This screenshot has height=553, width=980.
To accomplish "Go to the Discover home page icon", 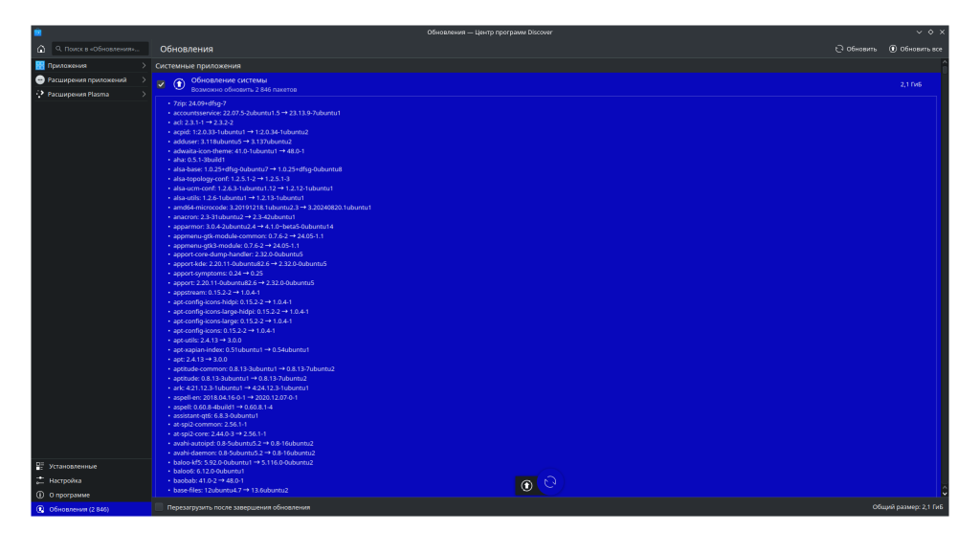I will 40,49.
